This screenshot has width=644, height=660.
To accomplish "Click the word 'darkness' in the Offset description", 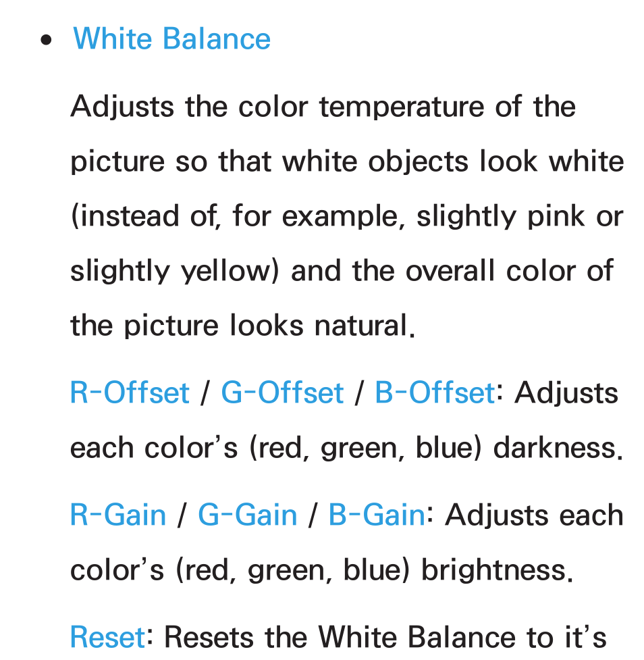I will (554, 448).
